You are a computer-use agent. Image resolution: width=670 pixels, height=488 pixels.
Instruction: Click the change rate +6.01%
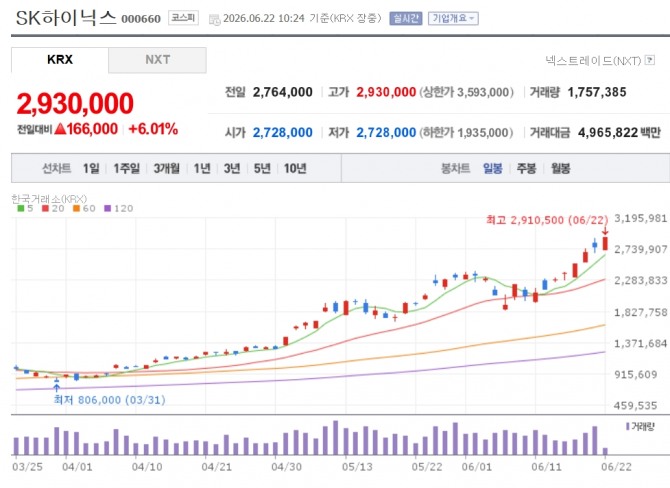153,129
